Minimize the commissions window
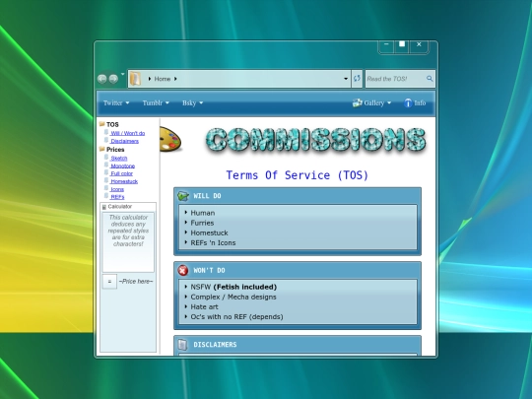Viewport: 532px width, 399px height. (386, 45)
